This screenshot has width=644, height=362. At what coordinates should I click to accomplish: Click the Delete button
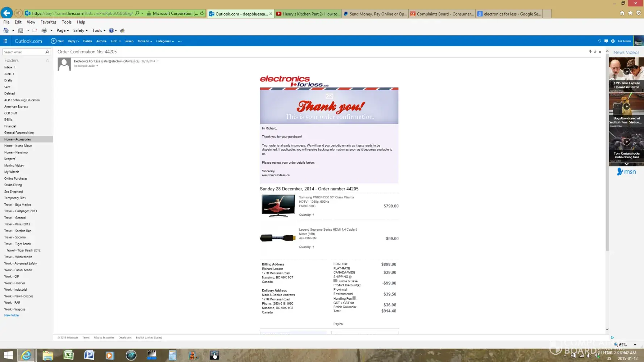pos(88,41)
